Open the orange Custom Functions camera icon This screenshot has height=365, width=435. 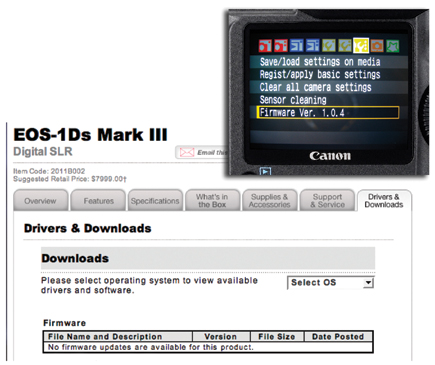[377, 45]
